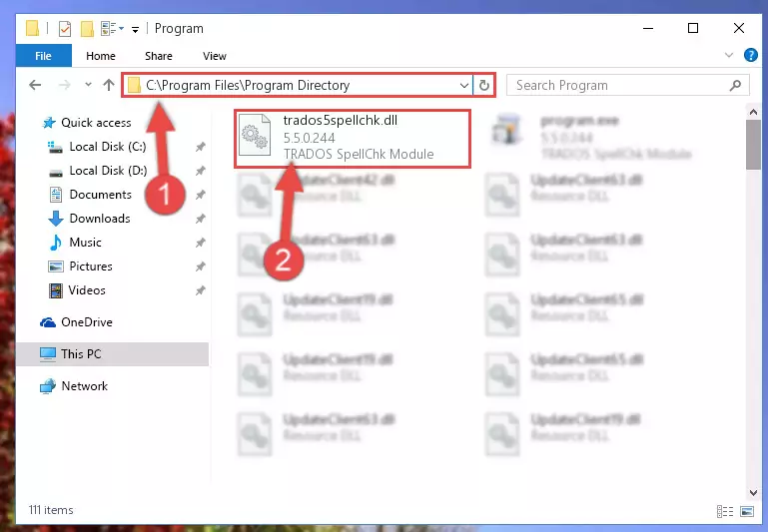Click the address bar path field
768x532 pixels.
[x=298, y=85]
